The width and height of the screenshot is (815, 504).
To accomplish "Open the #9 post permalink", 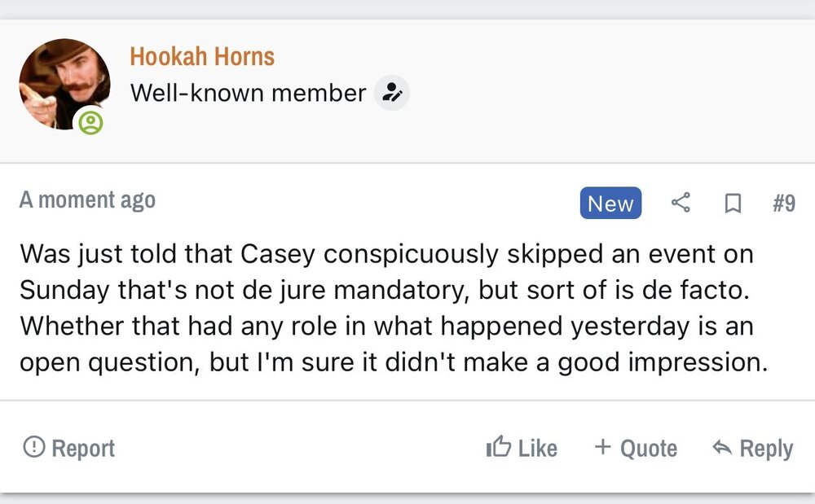I will (783, 204).
